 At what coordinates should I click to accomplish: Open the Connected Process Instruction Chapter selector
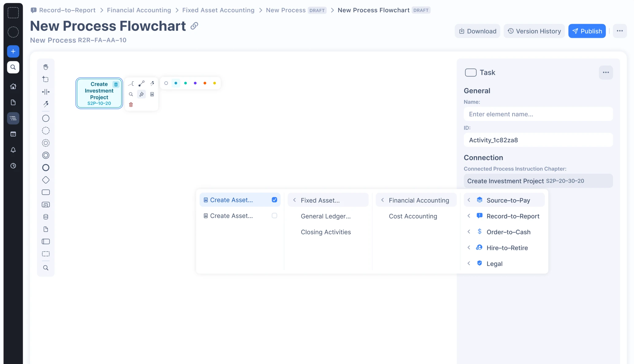(538, 181)
